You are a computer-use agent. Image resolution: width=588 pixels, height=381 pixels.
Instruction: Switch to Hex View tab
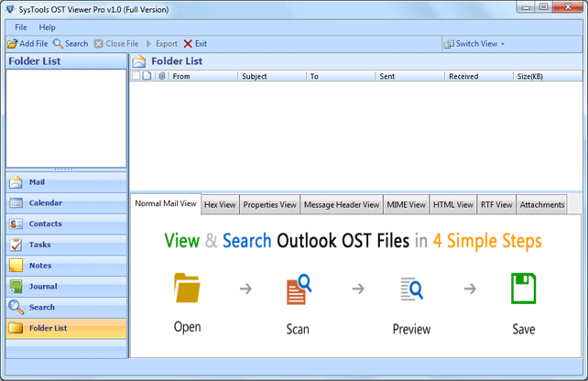tap(220, 205)
